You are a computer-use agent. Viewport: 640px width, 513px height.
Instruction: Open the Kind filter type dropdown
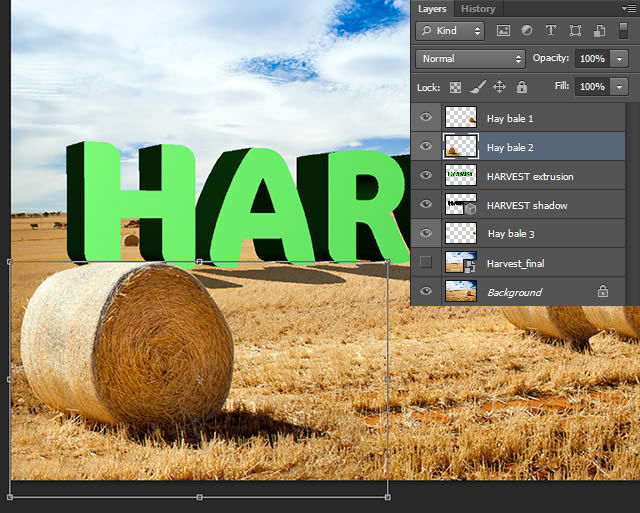[x=450, y=31]
